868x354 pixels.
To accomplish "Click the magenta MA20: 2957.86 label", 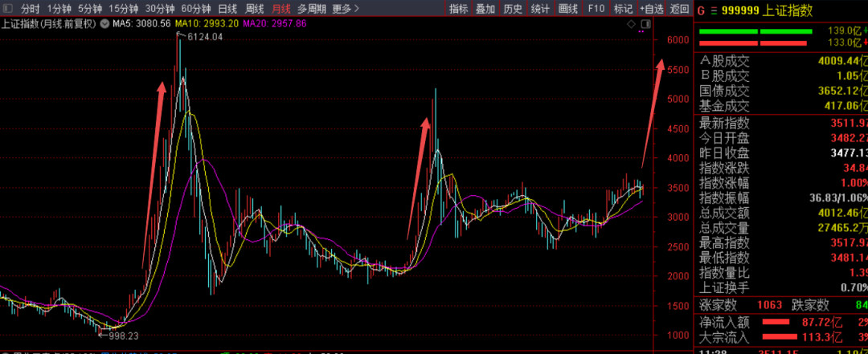I will [275, 24].
